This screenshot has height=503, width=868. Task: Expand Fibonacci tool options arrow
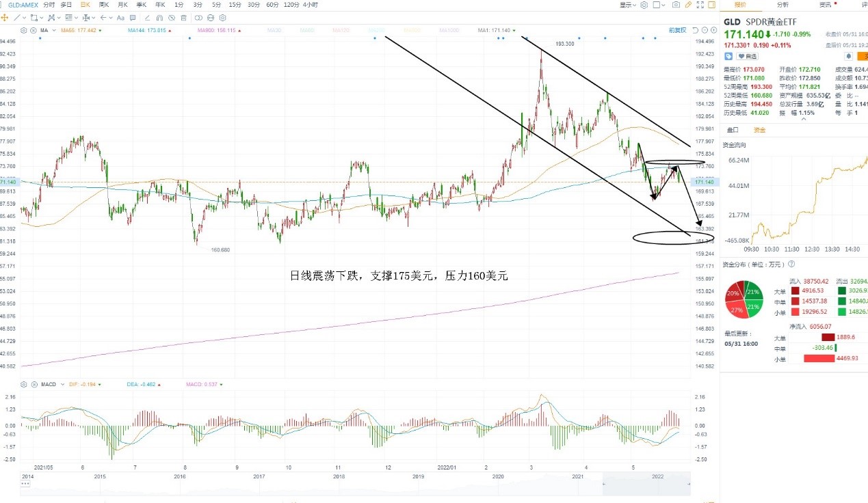point(76,18)
